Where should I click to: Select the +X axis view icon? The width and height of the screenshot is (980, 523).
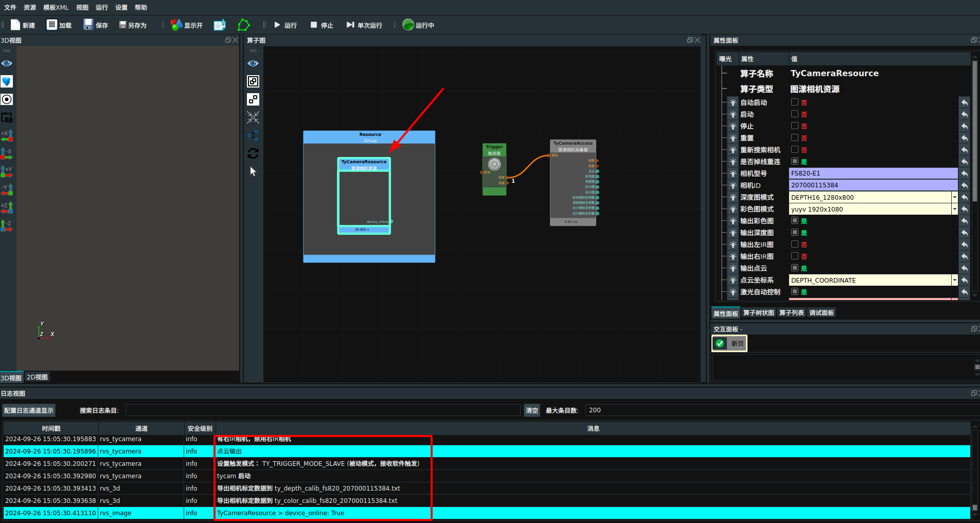(7, 135)
